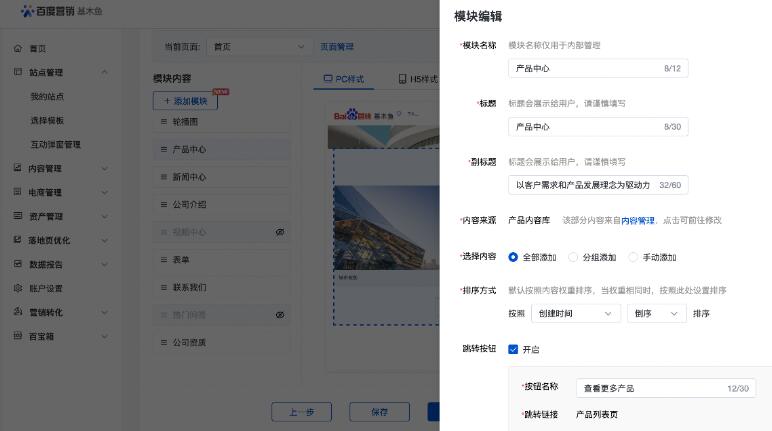Click the 内容管理 sidebar icon
Image resolution: width=772 pixels, height=431 pixels.
18,168
